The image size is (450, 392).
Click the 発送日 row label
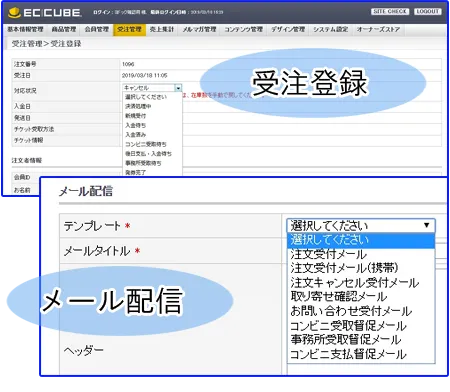(x=22, y=118)
